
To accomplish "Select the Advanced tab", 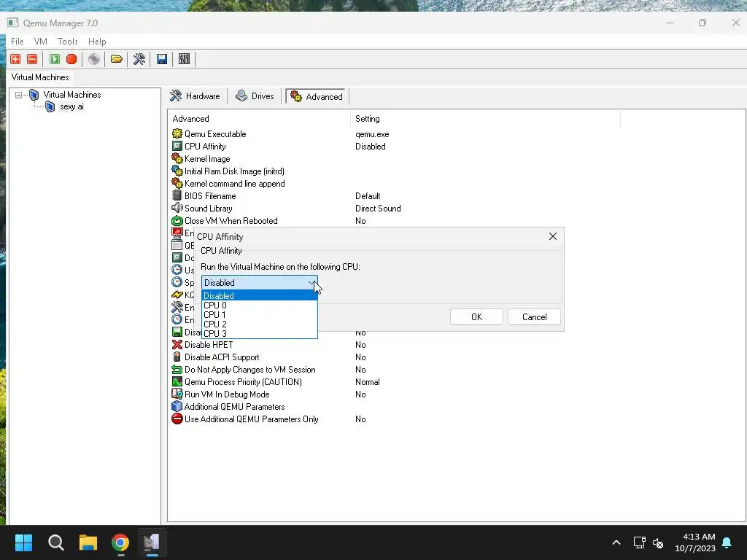I will [317, 97].
